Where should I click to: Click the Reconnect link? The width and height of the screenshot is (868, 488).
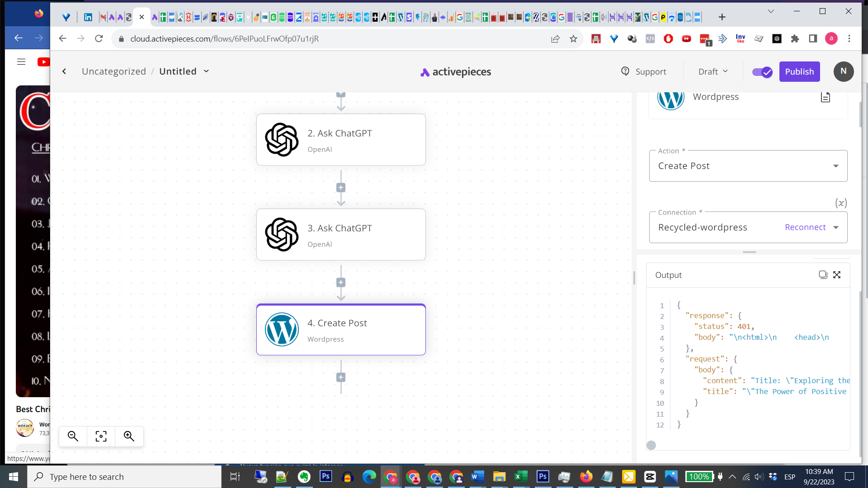805,227
